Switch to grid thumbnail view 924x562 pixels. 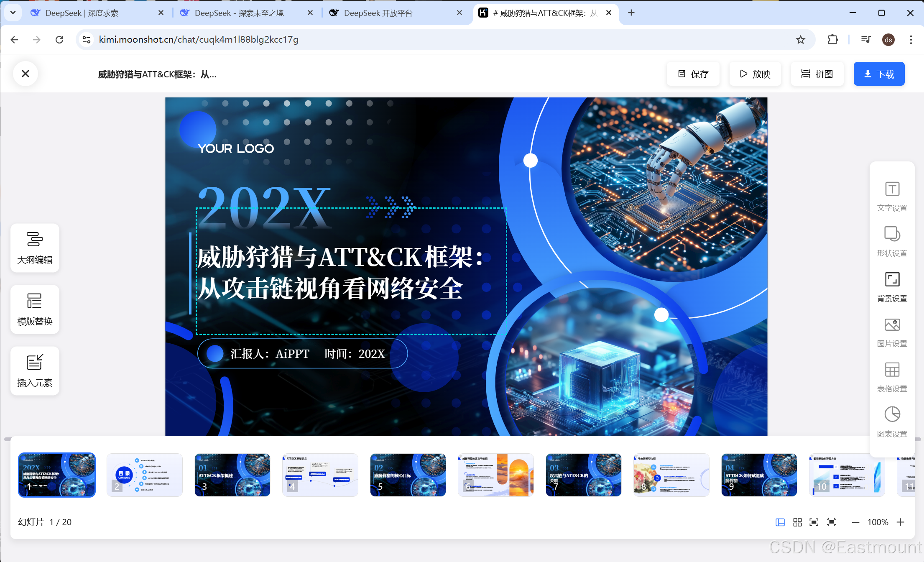pos(797,522)
